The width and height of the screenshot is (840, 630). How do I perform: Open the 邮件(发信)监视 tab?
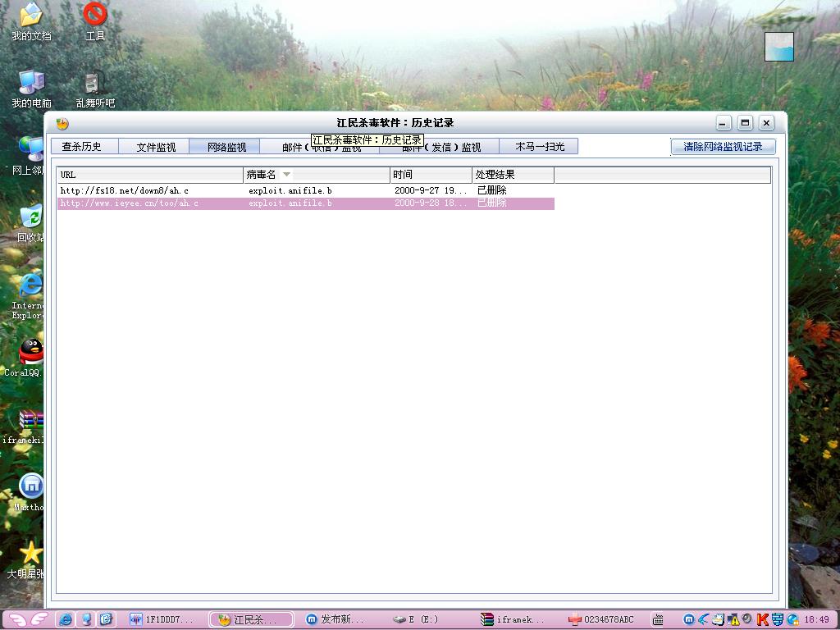click(440, 146)
